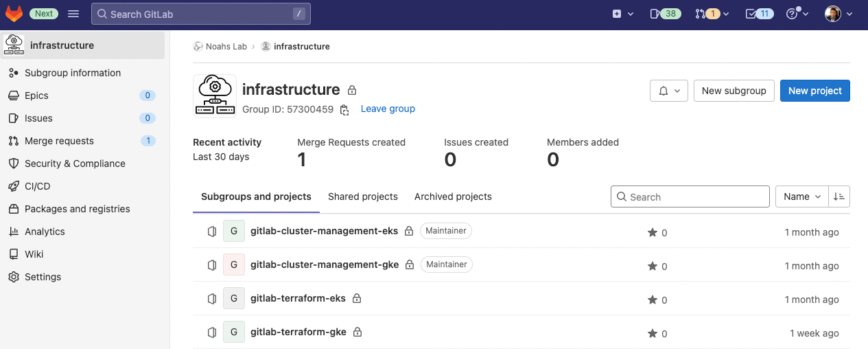Open user avatar profile menu
The image size is (868, 349).
(838, 14)
